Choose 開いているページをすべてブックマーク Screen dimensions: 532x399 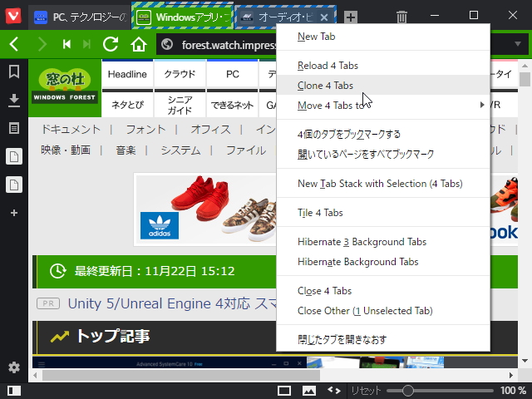383,155
